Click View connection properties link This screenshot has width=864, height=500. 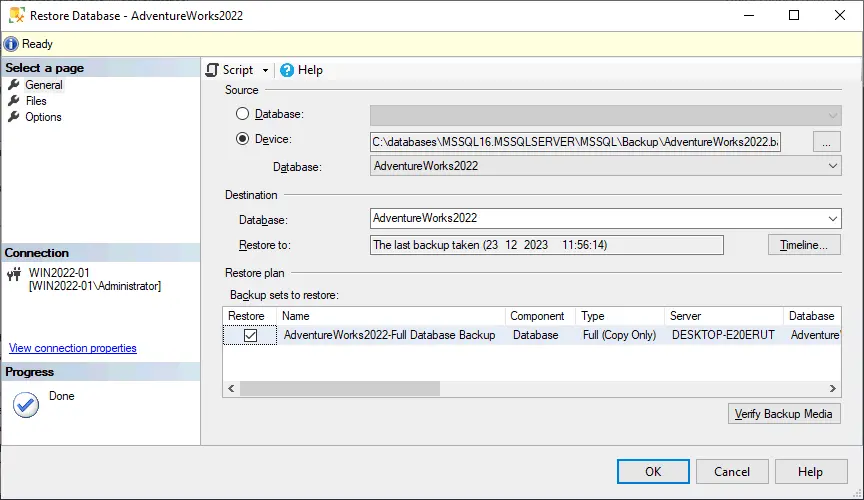point(73,348)
